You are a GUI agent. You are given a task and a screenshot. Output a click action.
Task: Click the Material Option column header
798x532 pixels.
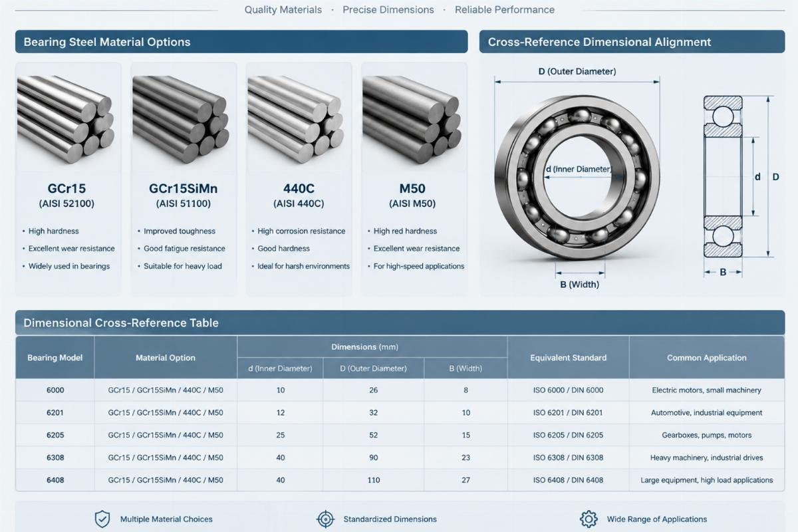(166, 358)
